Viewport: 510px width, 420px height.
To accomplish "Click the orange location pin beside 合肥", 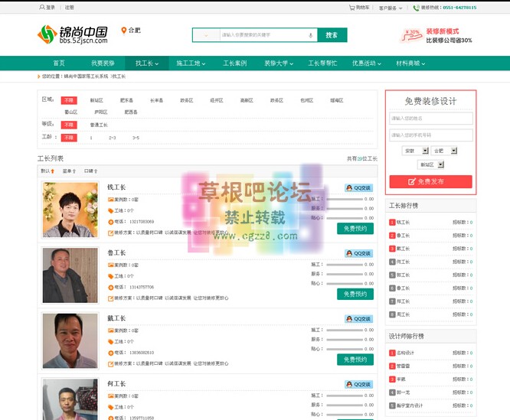I will coord(123,31).
